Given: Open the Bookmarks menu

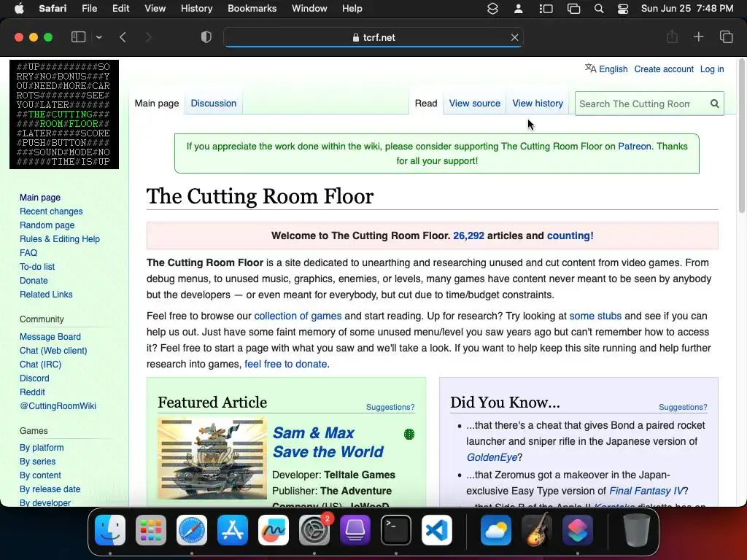Looking at the screenshot, I should coord(252,9).
